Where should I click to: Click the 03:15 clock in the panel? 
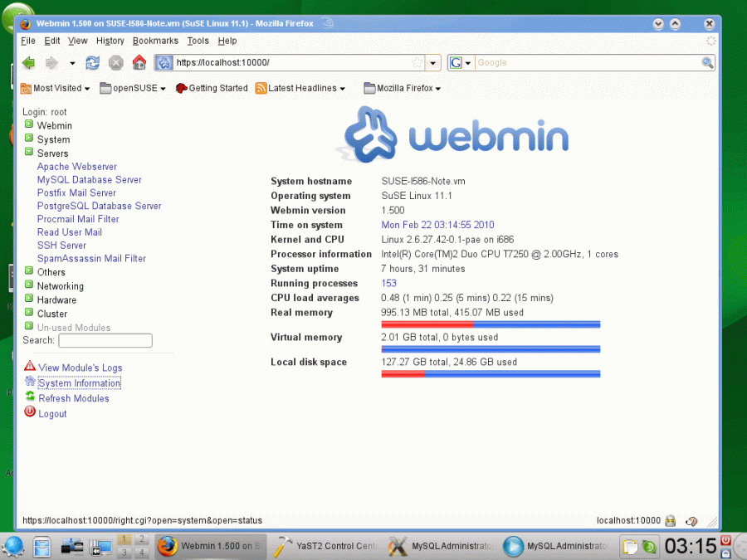[x=691, y=547]
